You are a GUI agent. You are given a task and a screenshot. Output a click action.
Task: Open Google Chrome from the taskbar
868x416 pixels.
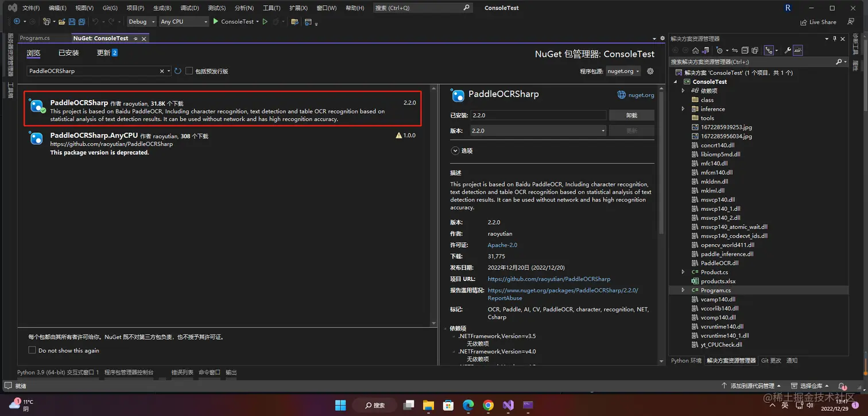click(x=488, y=405)
